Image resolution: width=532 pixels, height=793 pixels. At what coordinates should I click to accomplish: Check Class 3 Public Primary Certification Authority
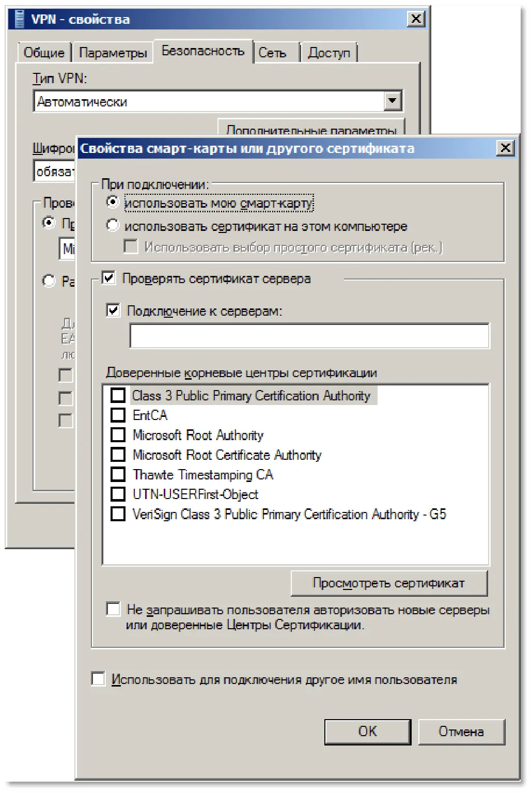(x=118, y=395)
